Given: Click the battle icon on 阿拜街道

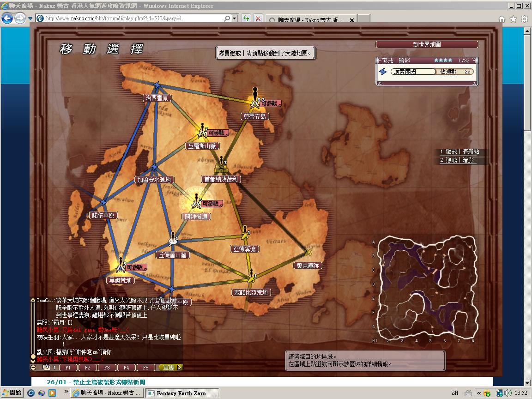Looking at the screenshot, I should 197,203.
